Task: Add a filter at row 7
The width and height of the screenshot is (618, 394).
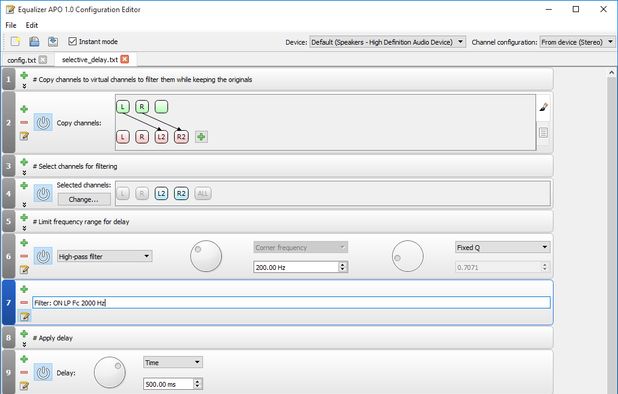Action: (24, 289)
